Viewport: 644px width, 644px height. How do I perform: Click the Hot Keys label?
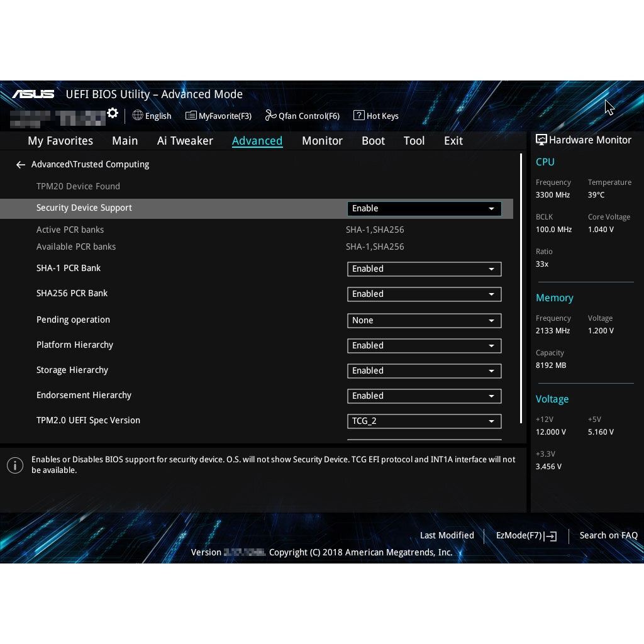pyautogui.click(x=382, y=116)
